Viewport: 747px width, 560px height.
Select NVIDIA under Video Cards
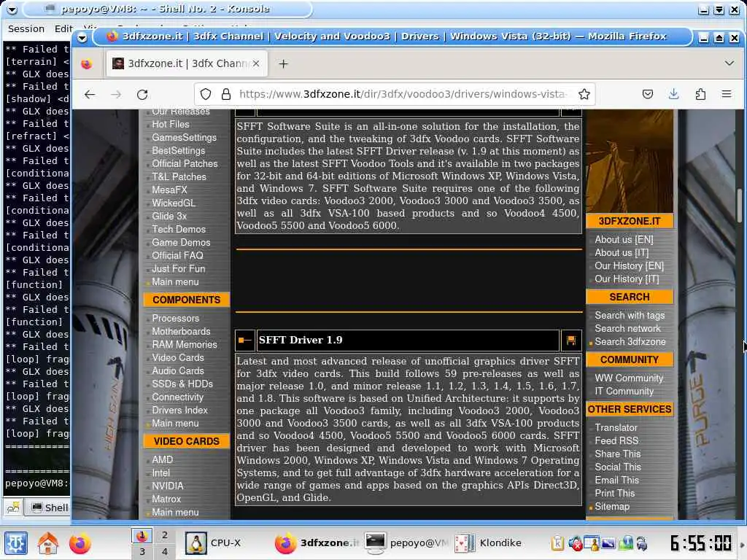[167, 486]
